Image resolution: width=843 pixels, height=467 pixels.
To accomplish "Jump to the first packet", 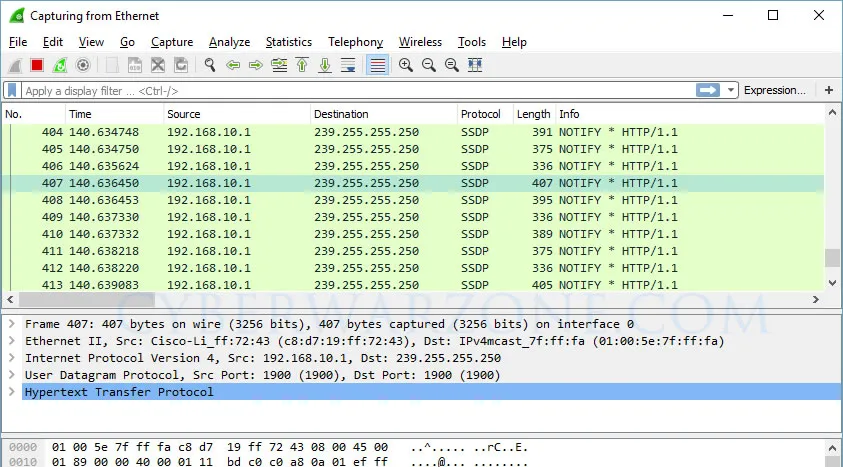I will [302, 65].
